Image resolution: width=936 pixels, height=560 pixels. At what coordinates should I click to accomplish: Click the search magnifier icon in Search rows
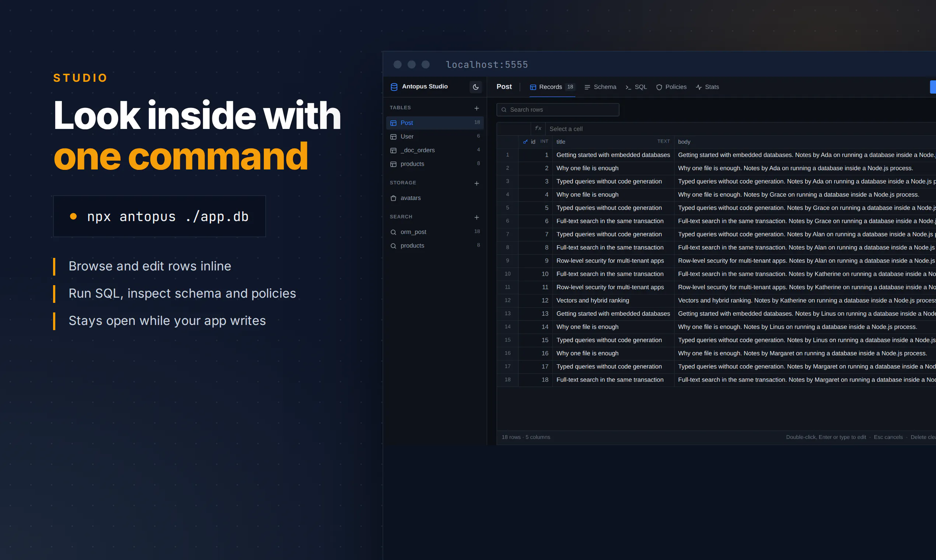point(503,110)
